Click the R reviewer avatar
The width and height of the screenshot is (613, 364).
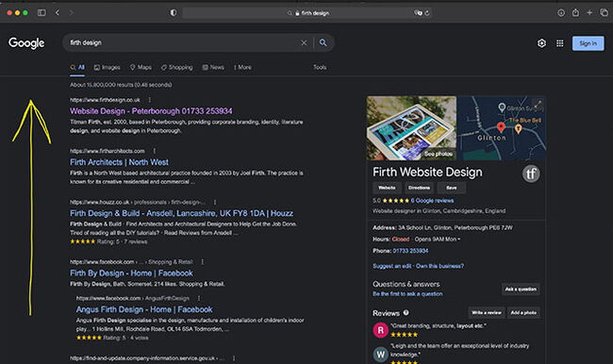coord(380,330)
